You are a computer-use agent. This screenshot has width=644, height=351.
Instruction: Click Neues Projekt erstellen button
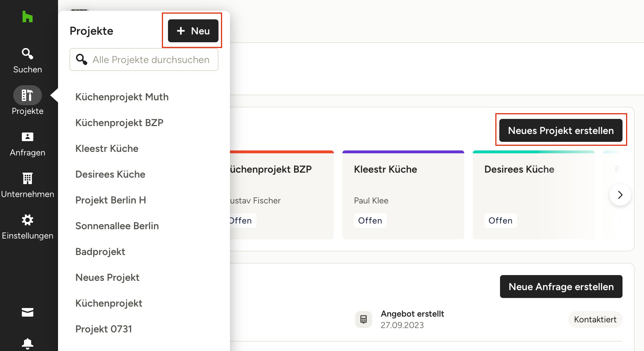[x=561, y=130]
